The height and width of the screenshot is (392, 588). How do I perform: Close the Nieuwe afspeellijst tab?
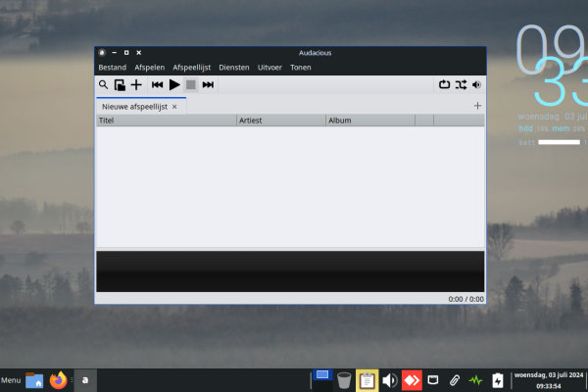pos(174,106)
